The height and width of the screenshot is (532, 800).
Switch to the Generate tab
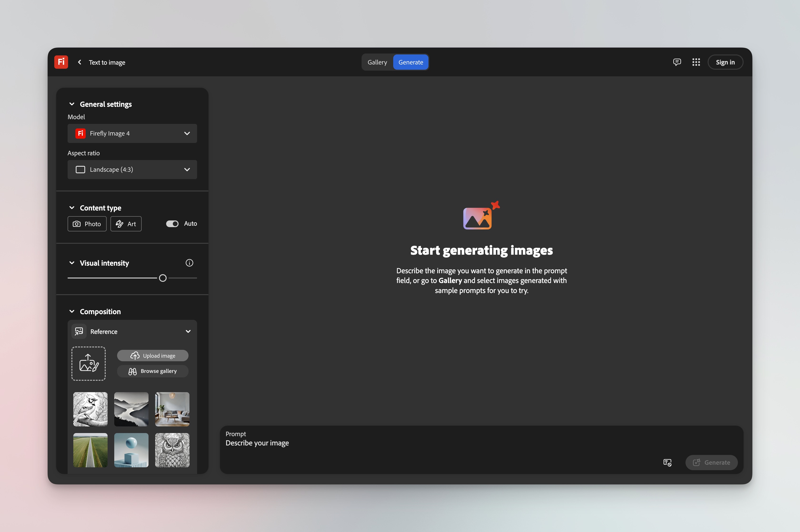(411, 62)
